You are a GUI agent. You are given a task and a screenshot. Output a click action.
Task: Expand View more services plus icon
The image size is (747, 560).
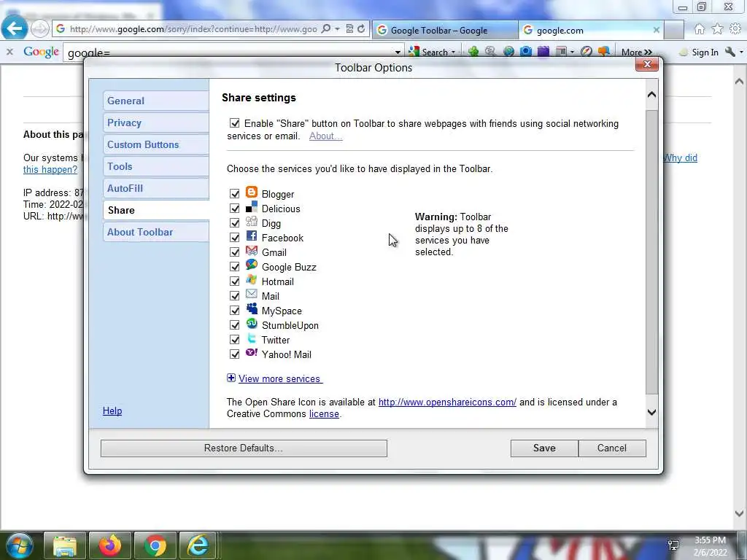pyautogui.click(x=231, y=378)
